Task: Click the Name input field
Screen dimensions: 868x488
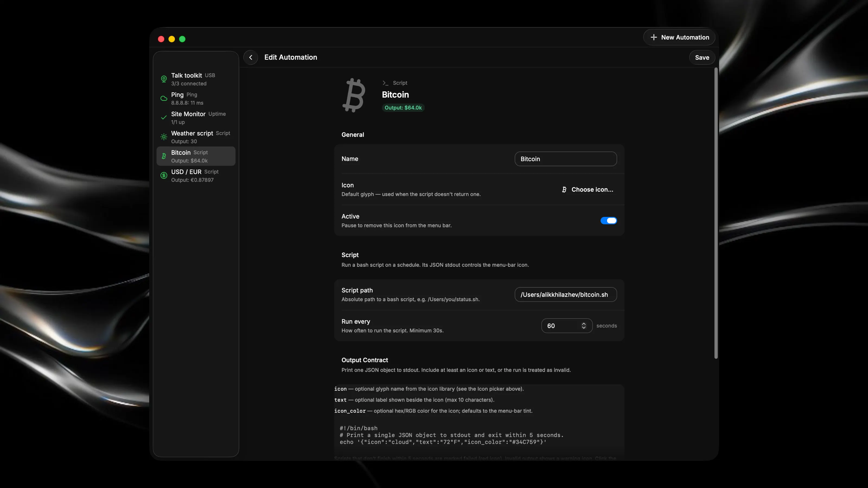Action: pos(565,159)
